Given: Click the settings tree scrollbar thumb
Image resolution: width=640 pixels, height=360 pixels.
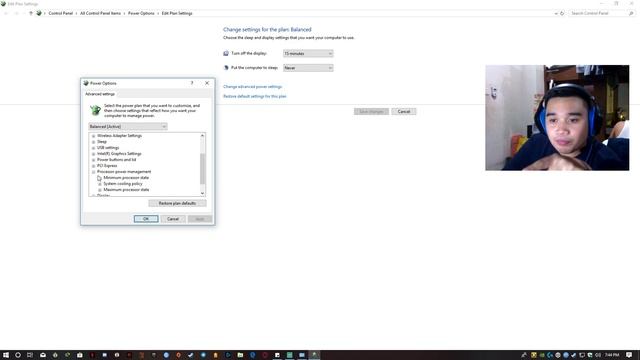Looking at the screenshot, I should coord(202,168).
